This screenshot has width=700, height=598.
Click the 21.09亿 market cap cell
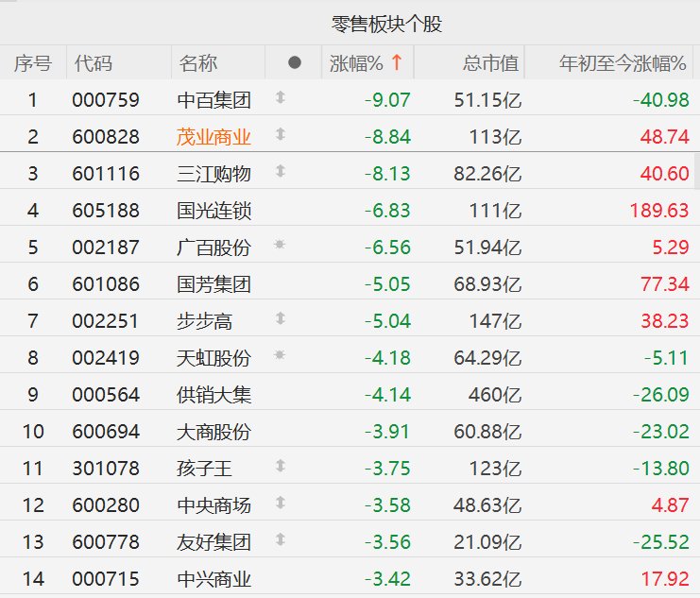pyautogui.click(x=487, y=542)
